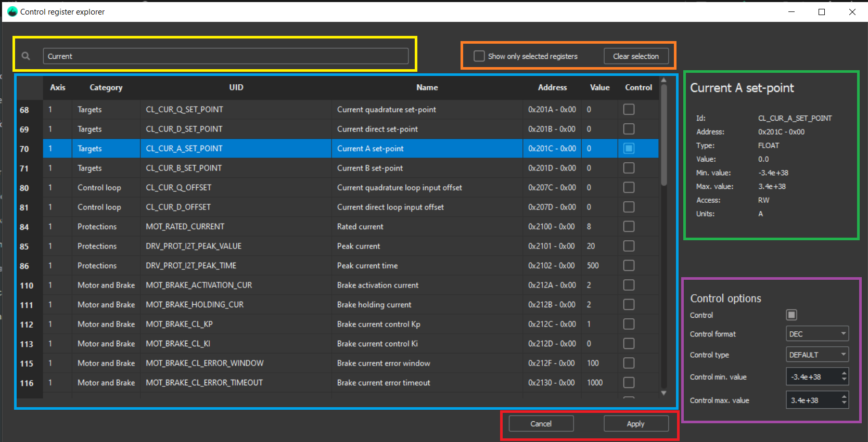This screenshot has height=442, width=868.
Task: Click the Clear selection button
Action: coord(635,56)
